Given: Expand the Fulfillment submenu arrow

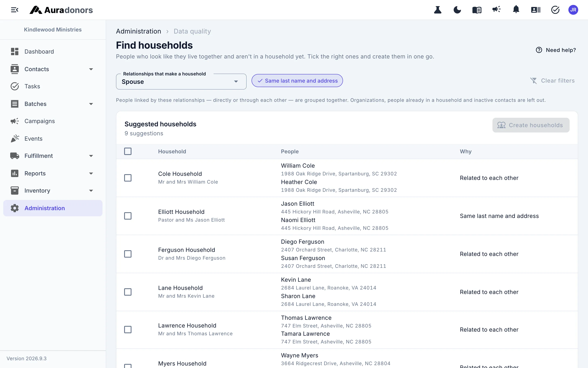Looking at the screenshot, I should point(91,156).
